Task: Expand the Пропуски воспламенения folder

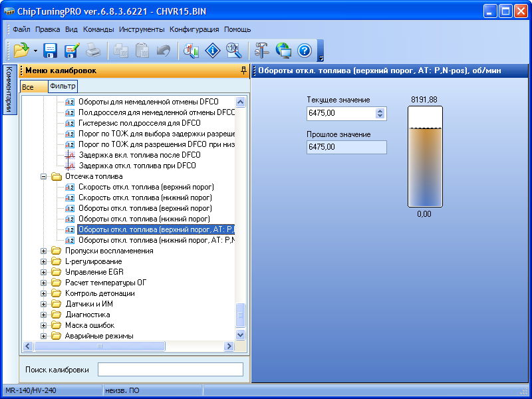Action: pos(44,251)
